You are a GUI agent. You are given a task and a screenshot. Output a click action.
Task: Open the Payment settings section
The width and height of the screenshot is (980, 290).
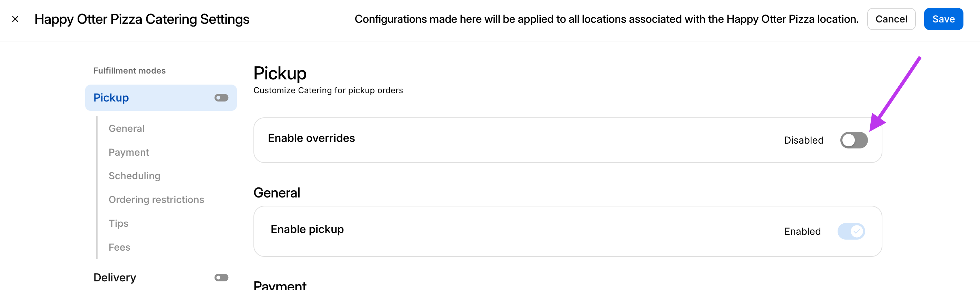(x=129, y=152)
